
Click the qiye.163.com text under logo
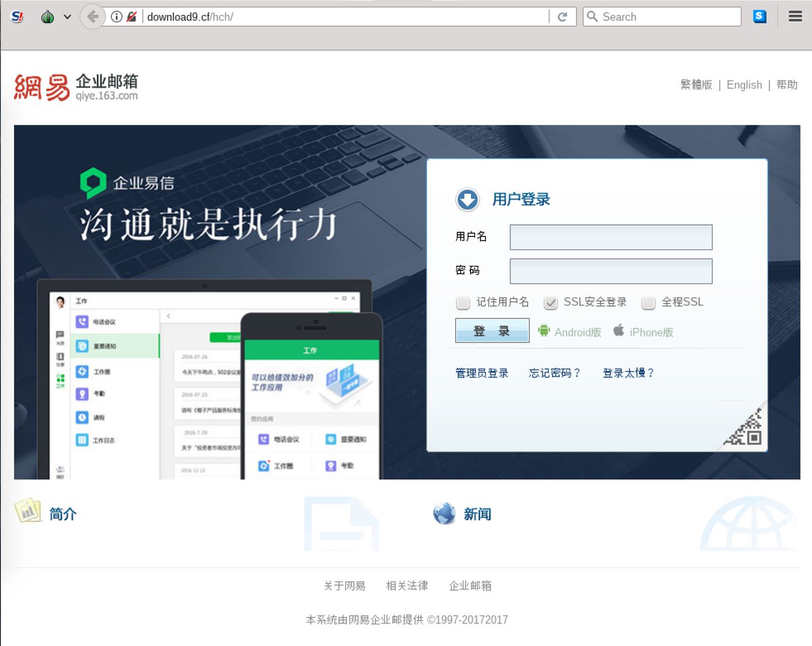pyautogui.click(x=107, y=96)
